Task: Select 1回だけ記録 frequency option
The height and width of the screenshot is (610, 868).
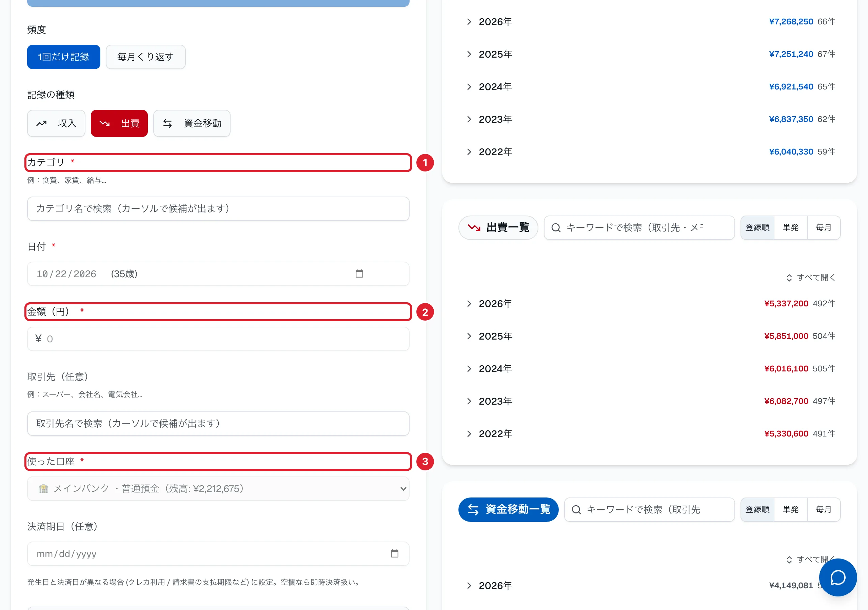Action: click(63, 57)
